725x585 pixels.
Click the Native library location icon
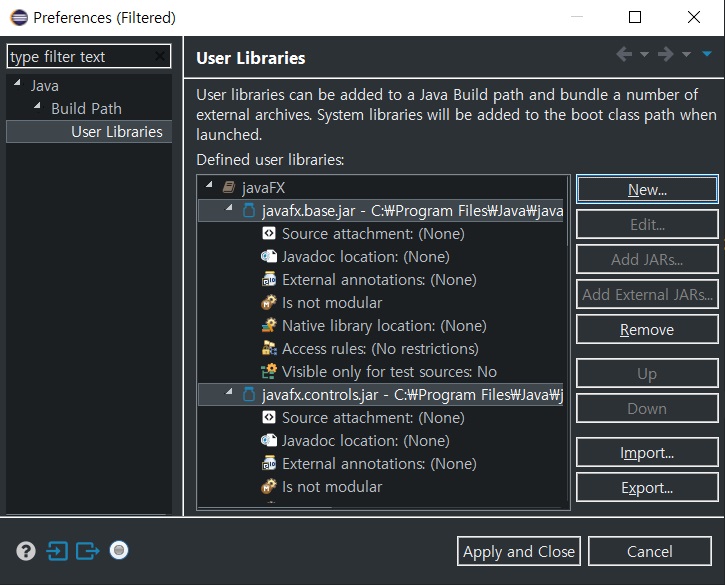point(269,325)
